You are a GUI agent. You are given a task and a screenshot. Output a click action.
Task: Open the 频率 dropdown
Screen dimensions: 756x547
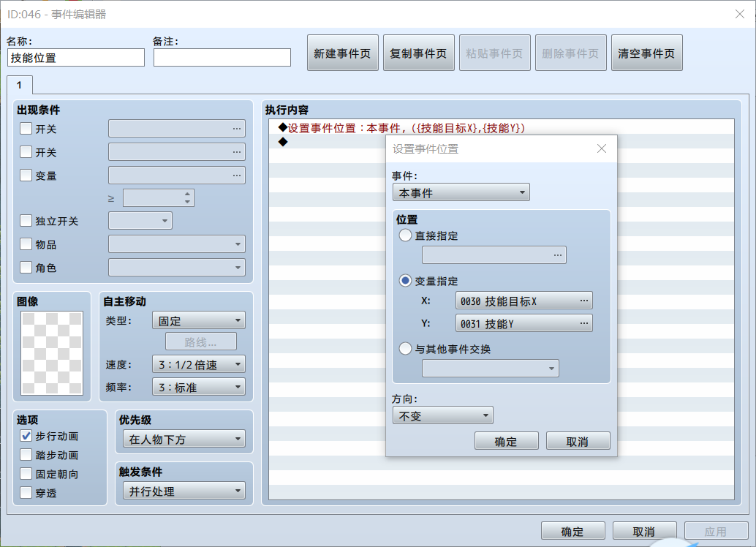pos(199,387)
